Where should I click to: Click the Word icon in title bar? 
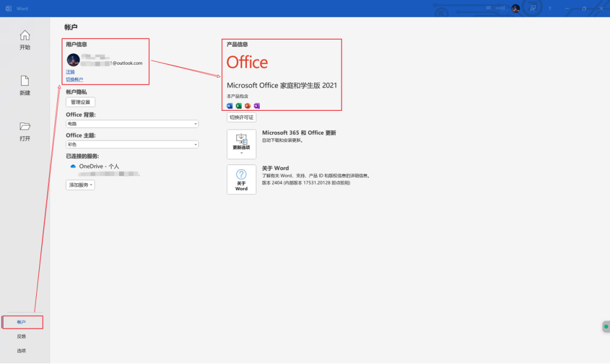9,9
